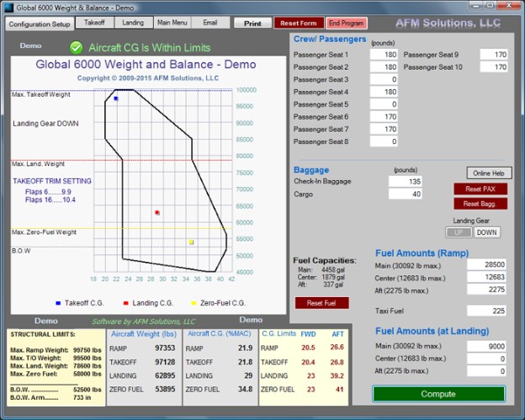Click the AFM Solutions, LLC logo text

tap(448, 23)
